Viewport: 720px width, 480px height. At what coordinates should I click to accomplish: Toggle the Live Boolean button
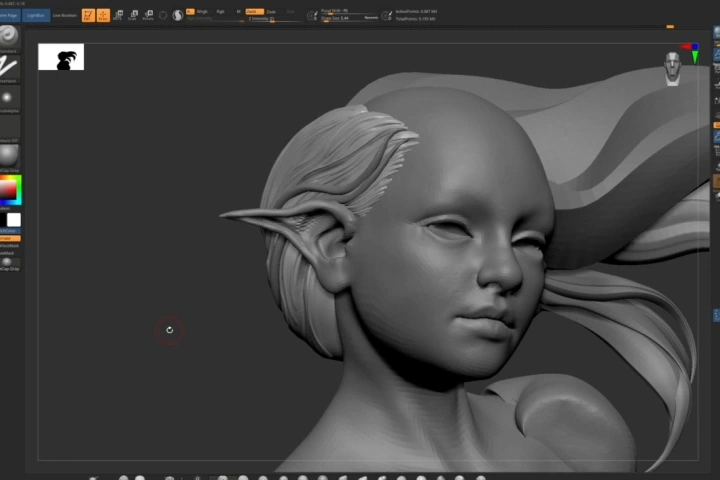[x=65, y=15]
